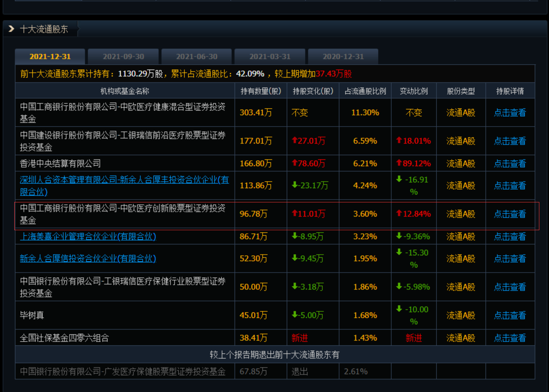This screenshot has height=392, width=549.
Task: Open the 2020-12-31 report tab
Action: 343,57
